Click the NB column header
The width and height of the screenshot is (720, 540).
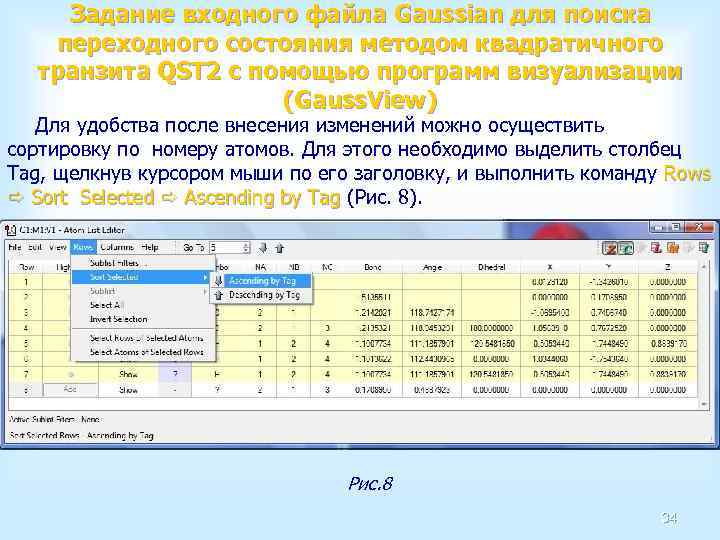294,267
